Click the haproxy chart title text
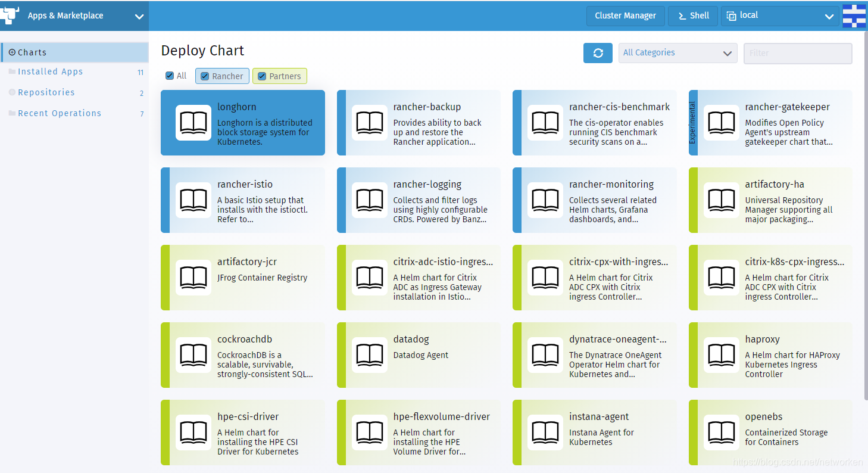868x473 pixels. tap(763, 340)
